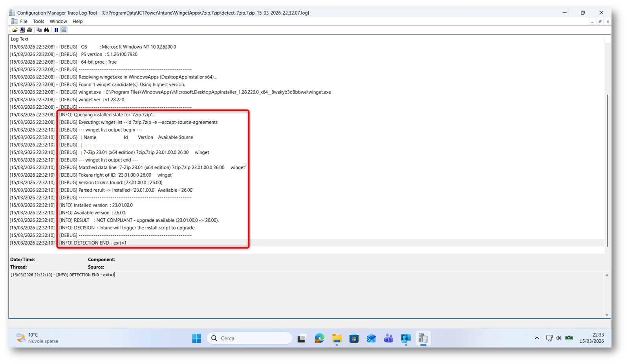Expand the hidden system tray icons chevron
This screenshot has width=628, height=364.
tap(537, 338)
